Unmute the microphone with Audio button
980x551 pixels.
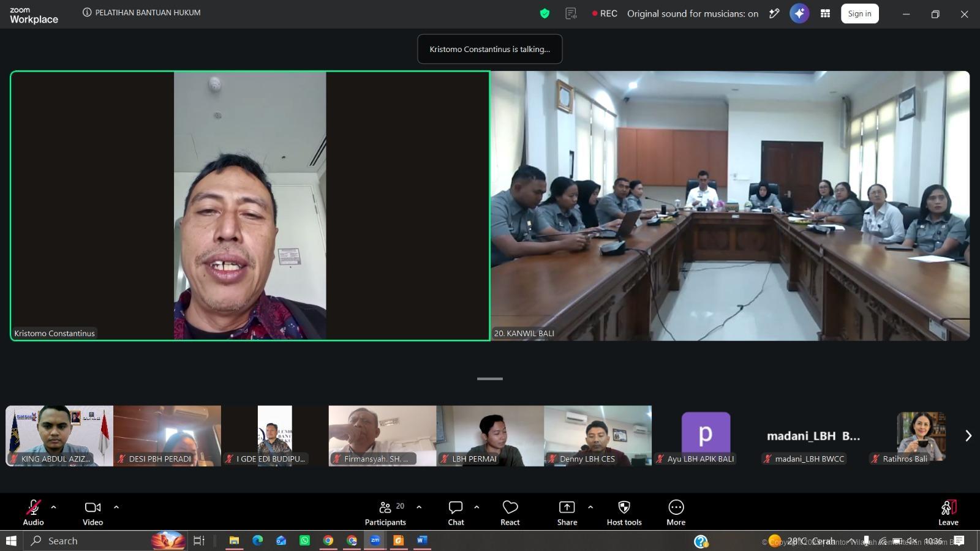[33, 513]
